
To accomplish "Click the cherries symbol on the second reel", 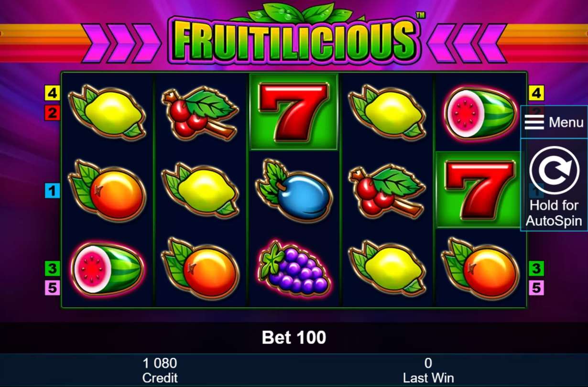I will (200, 112).
